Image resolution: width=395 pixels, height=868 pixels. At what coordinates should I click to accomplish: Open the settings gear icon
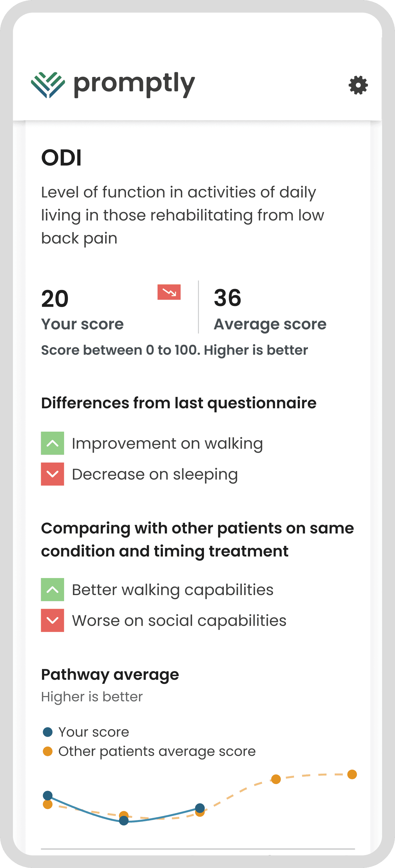[358, 86]
